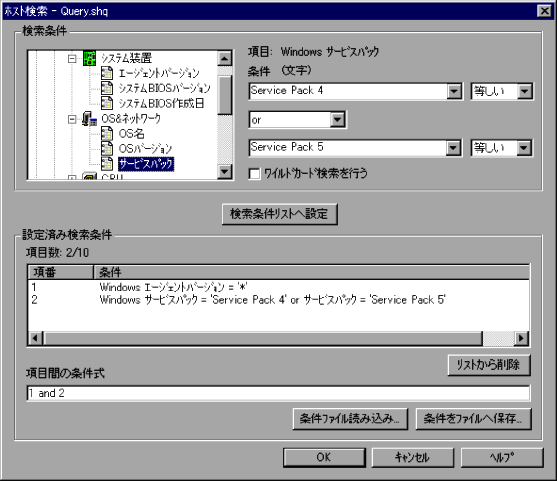Click the システムBIOSバージョン document icon
The image size is (557, 481).
(107, 88)
